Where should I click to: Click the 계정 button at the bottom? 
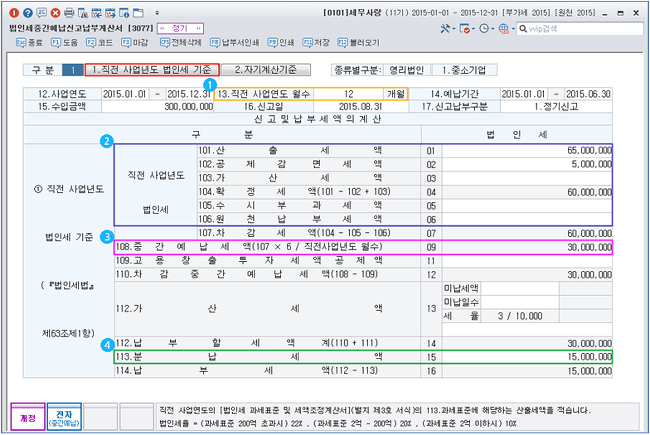pos(28,417)
